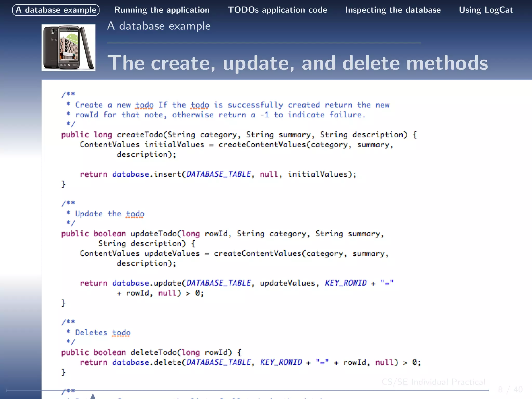Open 'Inspecting the database' section
532x399 pixels.
(393, 10)
